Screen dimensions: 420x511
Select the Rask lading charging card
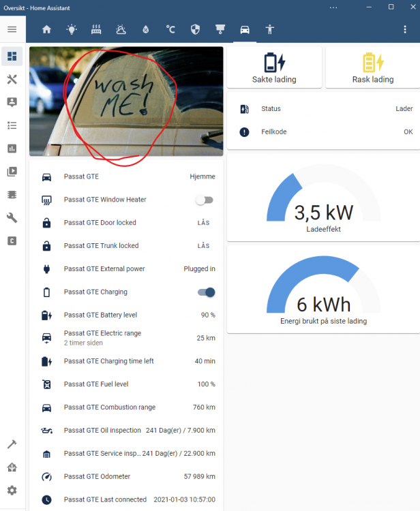tap(373, 67)
